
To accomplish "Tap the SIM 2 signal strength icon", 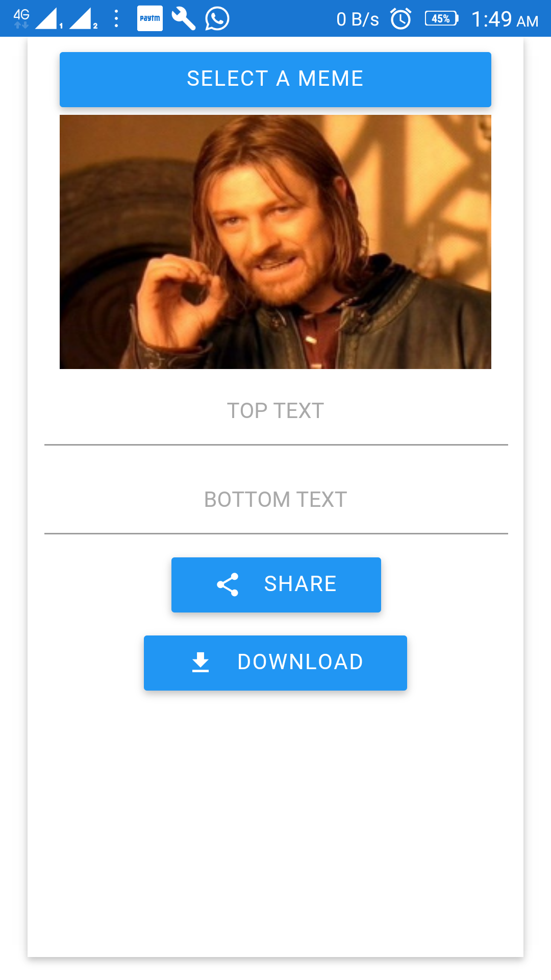I will coord(83,18).
